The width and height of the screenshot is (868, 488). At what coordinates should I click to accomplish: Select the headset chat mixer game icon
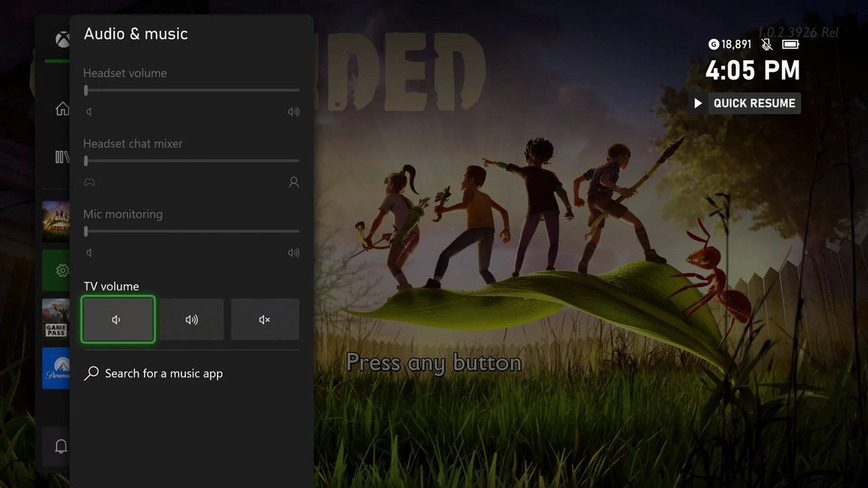(x=90, y=182)
